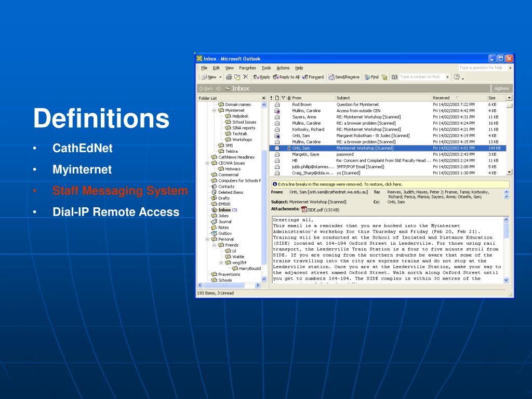
Task: Open toolbar options arrow beside Help icon
Action: [x=463, y=78]
